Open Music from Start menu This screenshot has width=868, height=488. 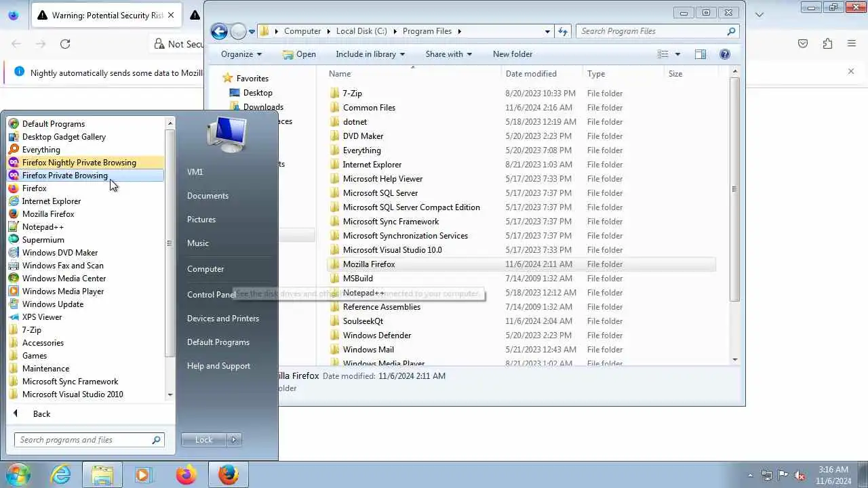tap(198, 243)
